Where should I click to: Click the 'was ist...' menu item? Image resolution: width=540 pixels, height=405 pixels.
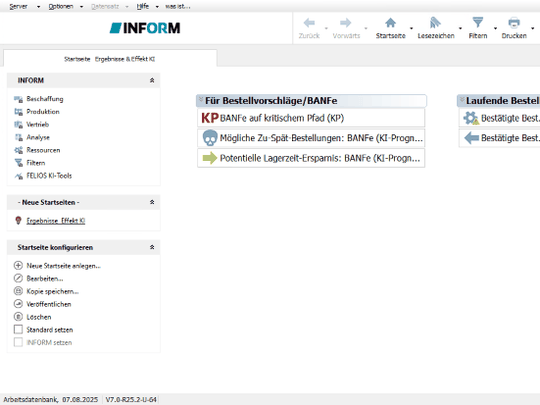pos(178,7)
